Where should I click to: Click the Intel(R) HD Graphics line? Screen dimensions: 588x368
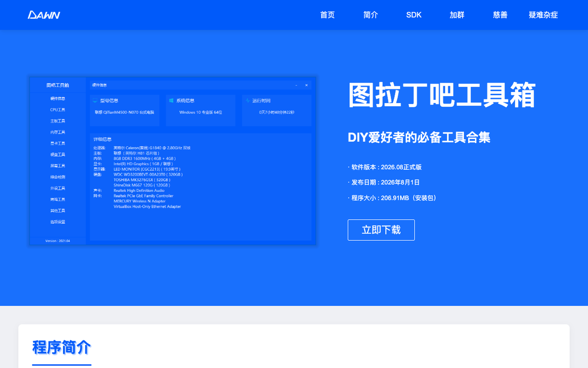pos(143,163)
